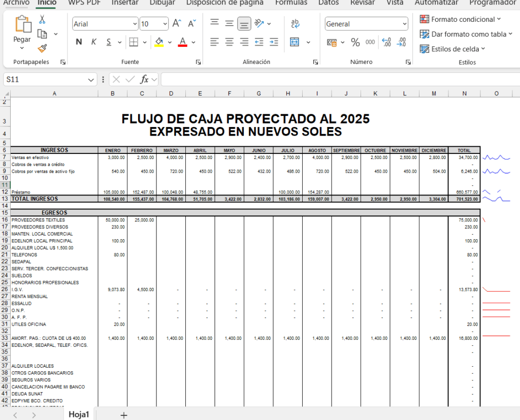520x420 pixels.
Task: Select the Format Painter brush icon
Action: [x=42, y=48]
